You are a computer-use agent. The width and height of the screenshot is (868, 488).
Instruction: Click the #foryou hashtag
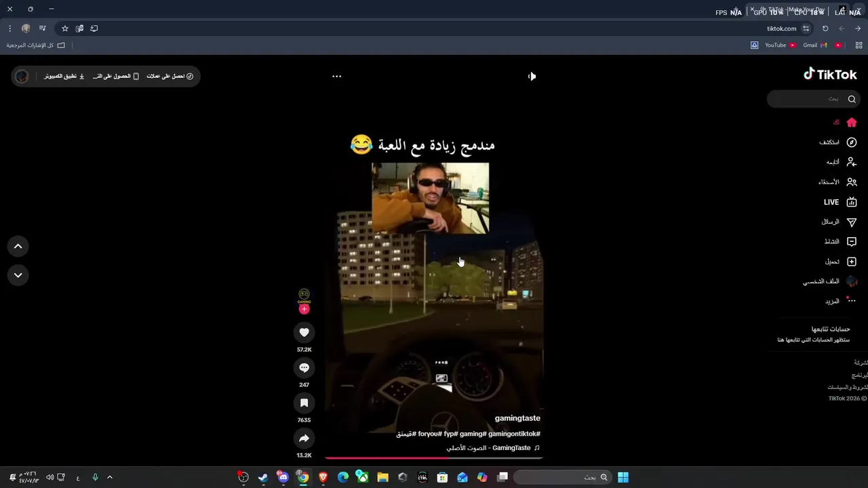coord(430,434)
